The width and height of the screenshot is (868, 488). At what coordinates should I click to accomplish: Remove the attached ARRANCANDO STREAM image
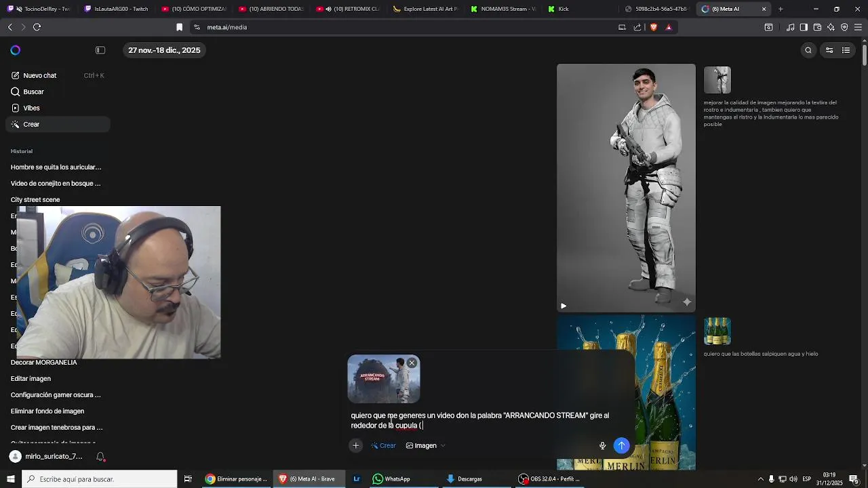click(412, 363)
